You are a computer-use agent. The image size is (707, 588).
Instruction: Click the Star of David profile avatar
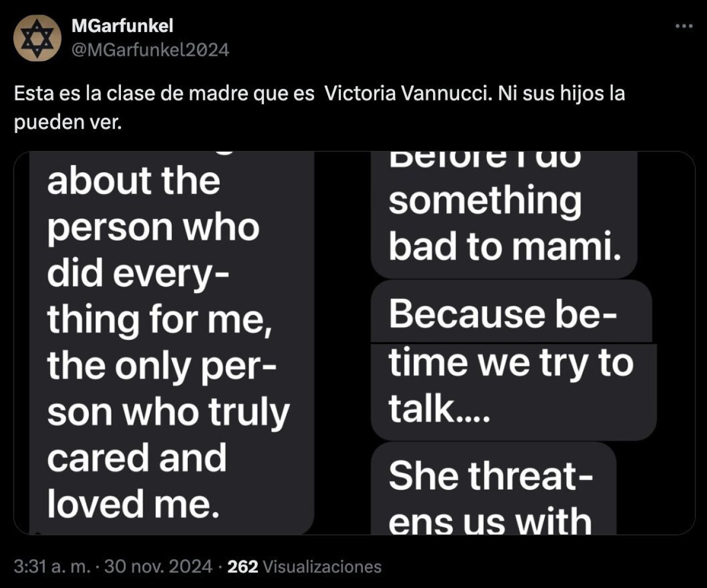coord(37,38)
